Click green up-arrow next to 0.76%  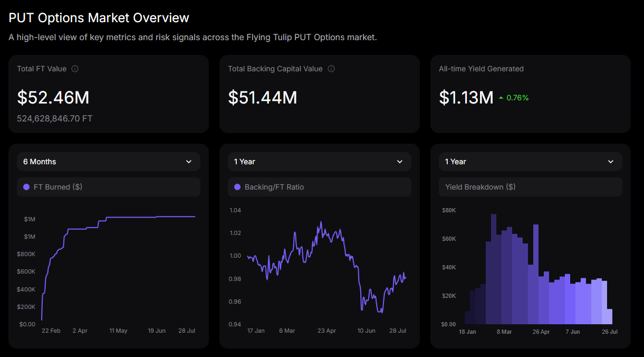coord(501,98)
